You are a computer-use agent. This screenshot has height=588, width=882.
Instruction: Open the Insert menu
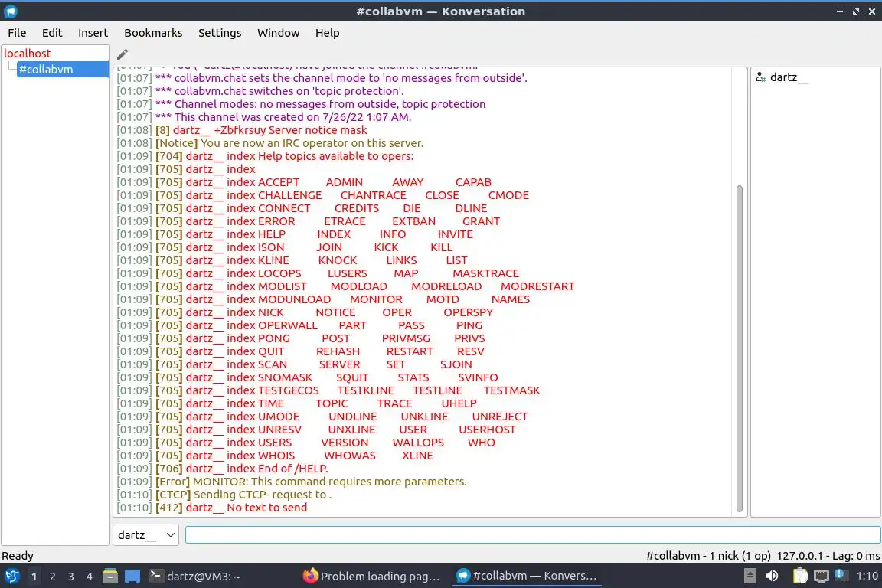93,33
